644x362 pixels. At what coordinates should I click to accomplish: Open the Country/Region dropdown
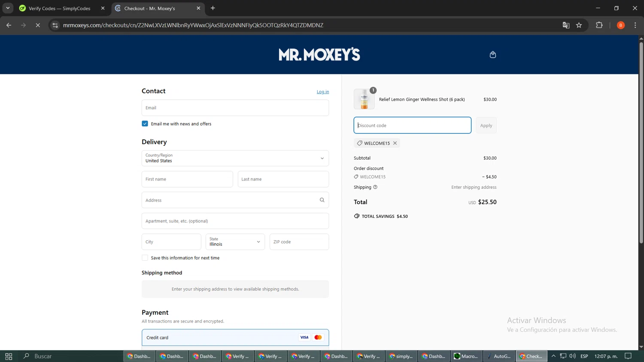click(235, 158)
